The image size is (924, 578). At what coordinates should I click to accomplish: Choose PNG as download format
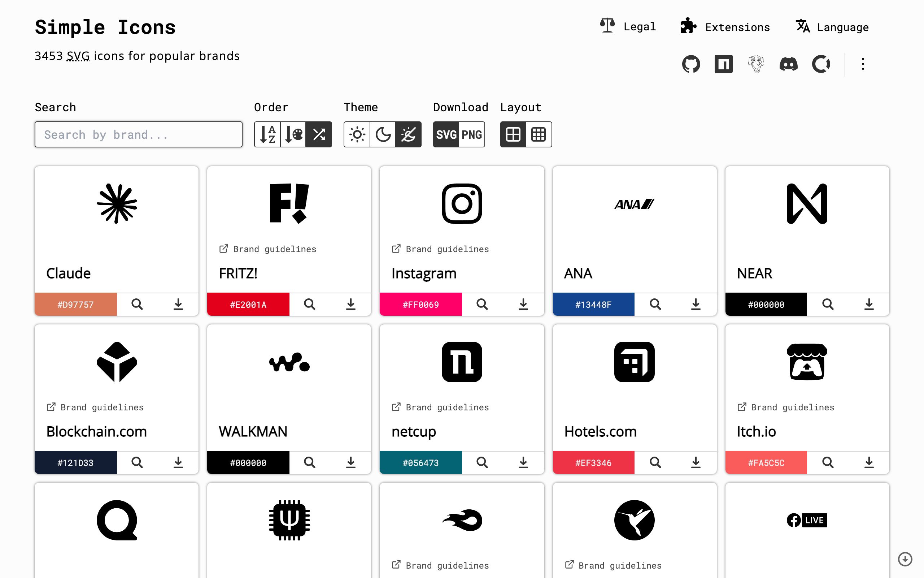(x=472, y=134)
